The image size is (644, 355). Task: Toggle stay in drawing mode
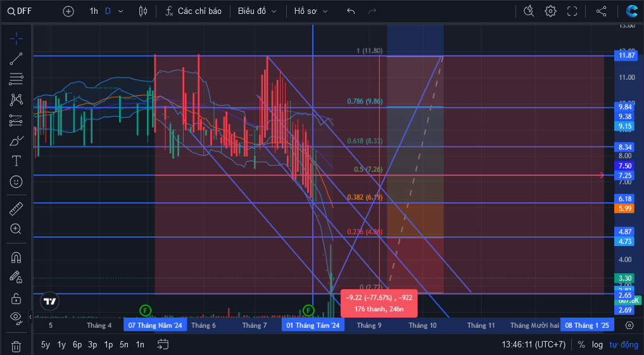coord(16,277)
